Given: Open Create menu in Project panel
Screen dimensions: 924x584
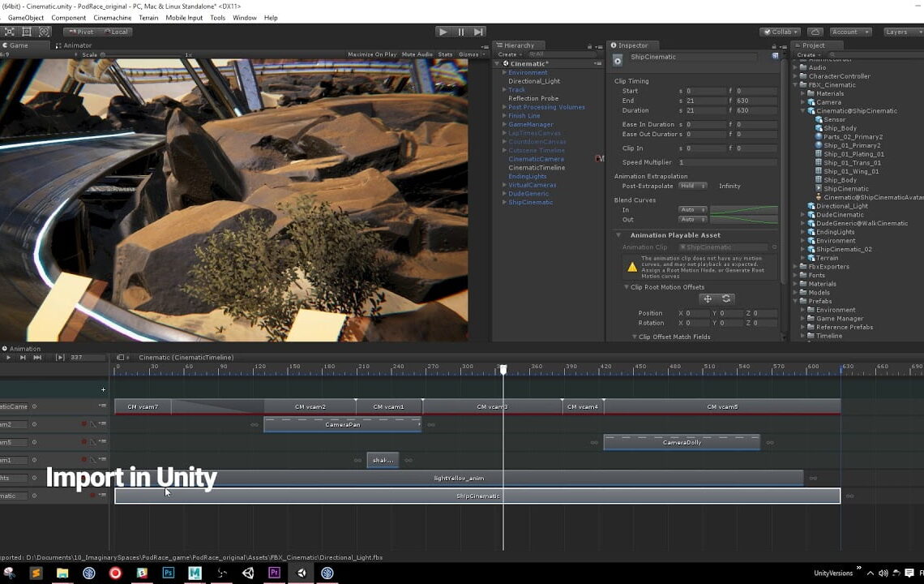Looking at the screenshot, I should [809, 55].
